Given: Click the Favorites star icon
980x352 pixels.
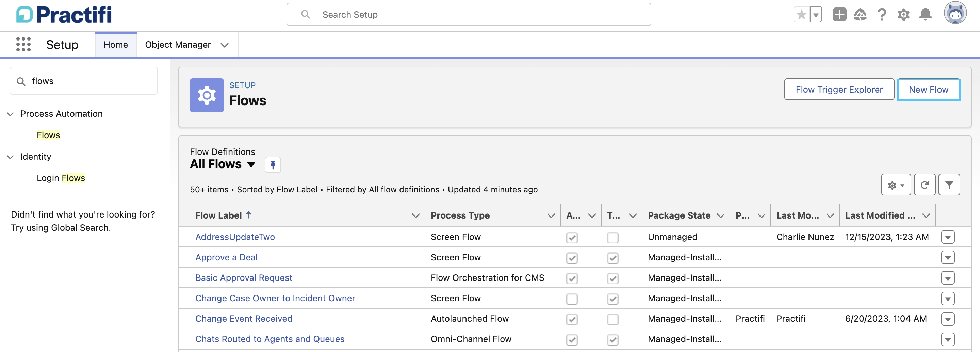Looking at the screenshot, I should 801,15.
